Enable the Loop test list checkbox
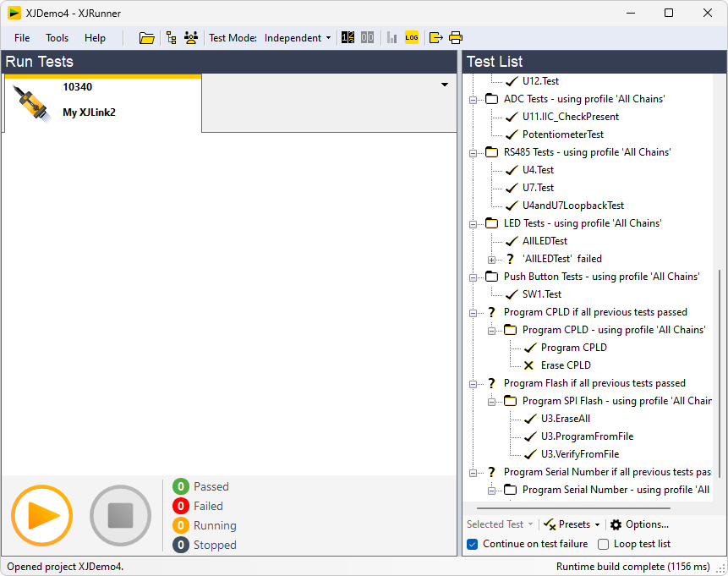Viewport: 728px width, 576px height. (604, 544)
